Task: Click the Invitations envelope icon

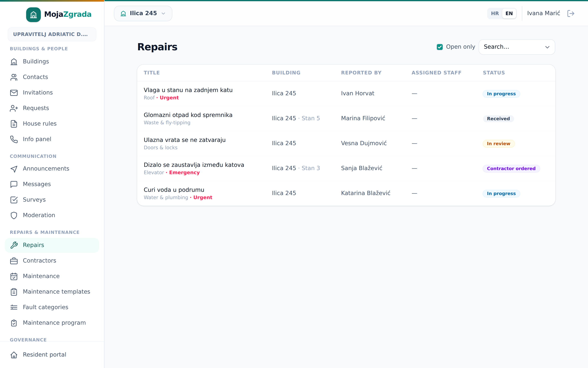Action: coord(14,93)
